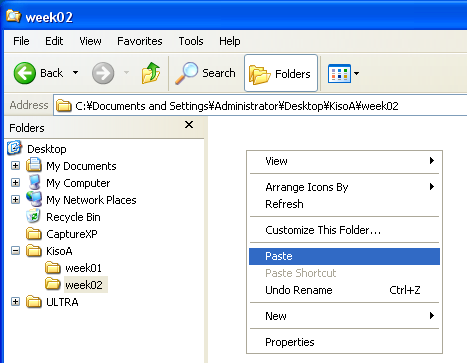The height and width of the screenshot is (363, 467).
Task: Click the green Back arrow icon
Action: [x=24, y=73]
